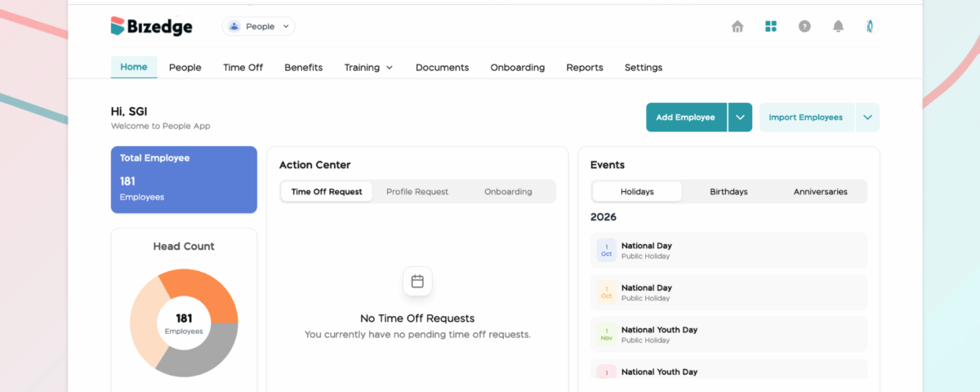Click the first National Youth Day label

pyautogui.click(x=659, y=330)
